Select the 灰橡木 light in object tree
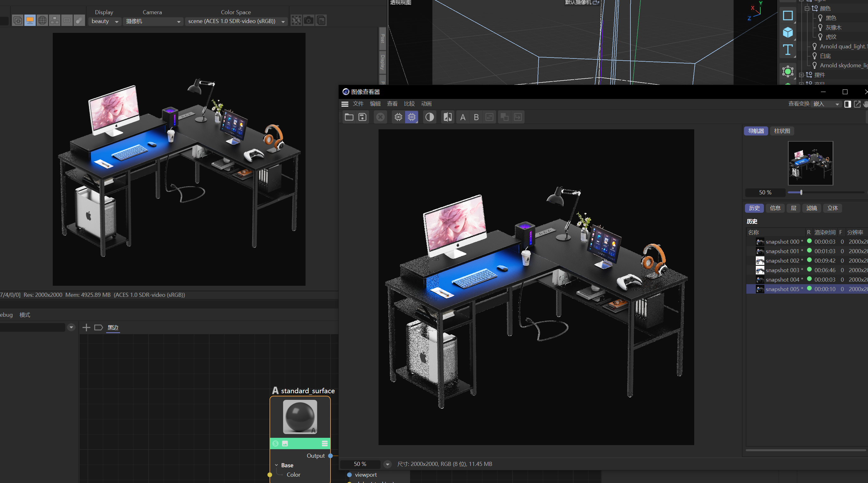The image size is (868, 483). (x=833, y=27)
